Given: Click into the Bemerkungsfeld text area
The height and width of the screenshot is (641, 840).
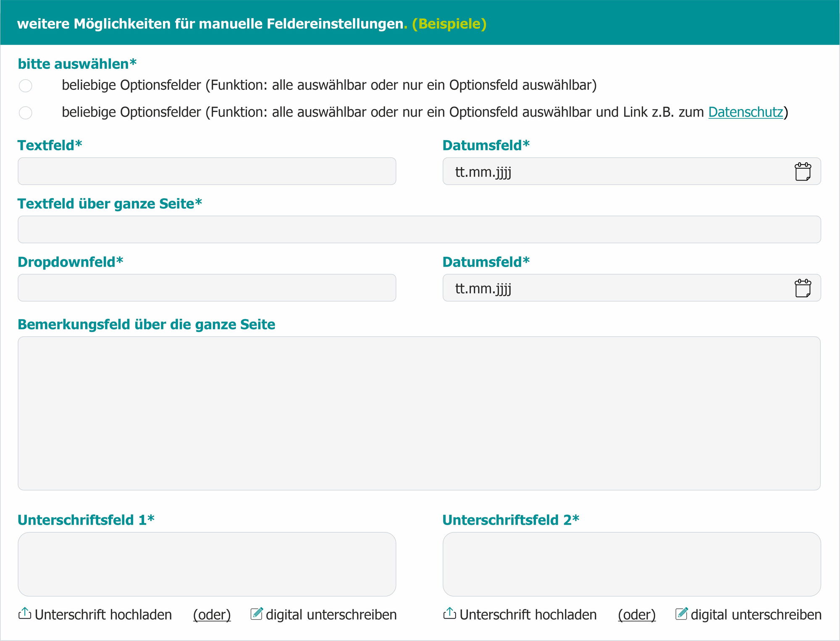Looking at the screenshot, I should click(x=419, y=413).
